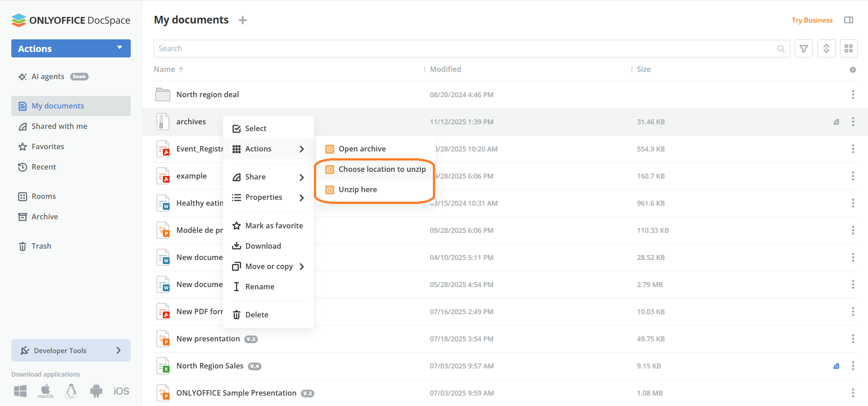Go to My documents in sidebar
Screen dimensions: 868x406
(71, 106)
